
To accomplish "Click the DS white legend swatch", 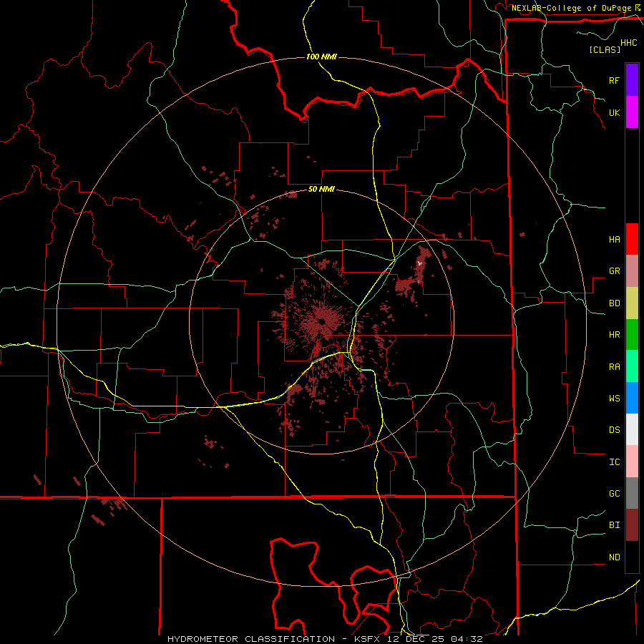I will tap(632, 429).
